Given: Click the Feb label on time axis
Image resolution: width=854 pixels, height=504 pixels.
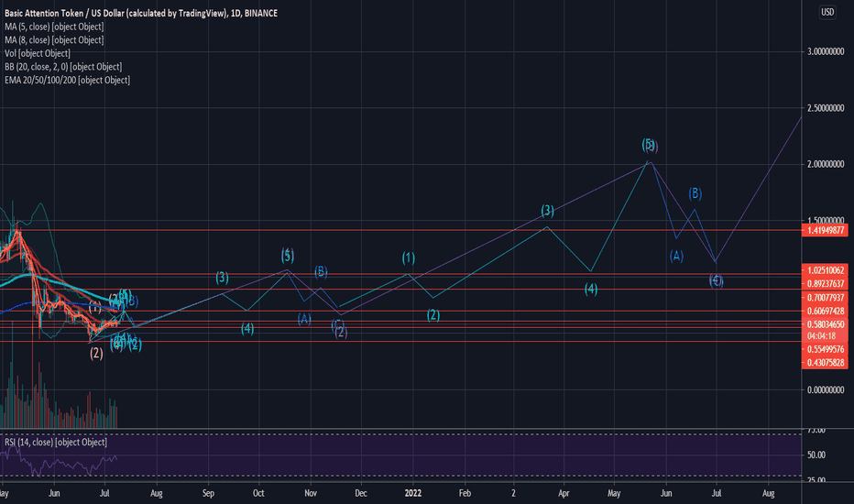Looking at the screenshot, I should (x=465, y=493).
